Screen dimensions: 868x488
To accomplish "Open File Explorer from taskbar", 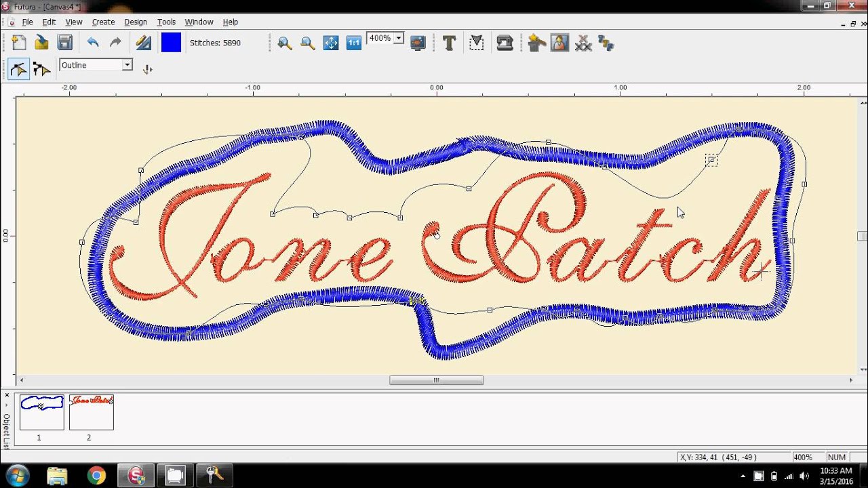I will [x=58, y=476].
